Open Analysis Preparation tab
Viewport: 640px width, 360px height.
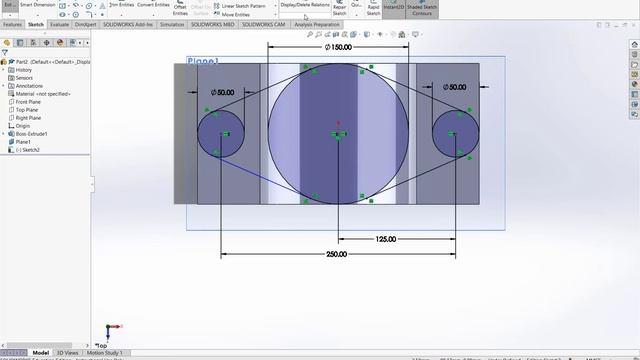[x=317, y=24]
